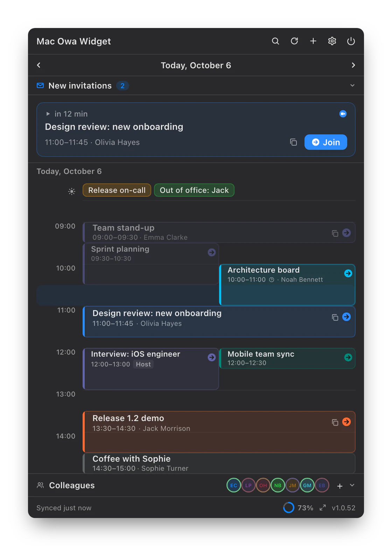Screen dimensions: 392x546
Task: Click 'Jack Morrison' on Release demo
Action: 167,428
